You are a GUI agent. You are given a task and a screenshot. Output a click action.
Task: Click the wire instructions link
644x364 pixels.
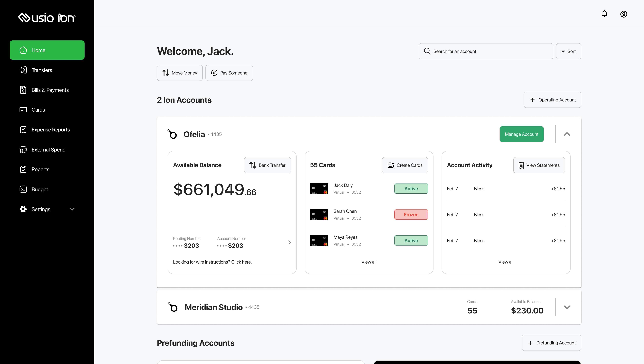point(212,262)
